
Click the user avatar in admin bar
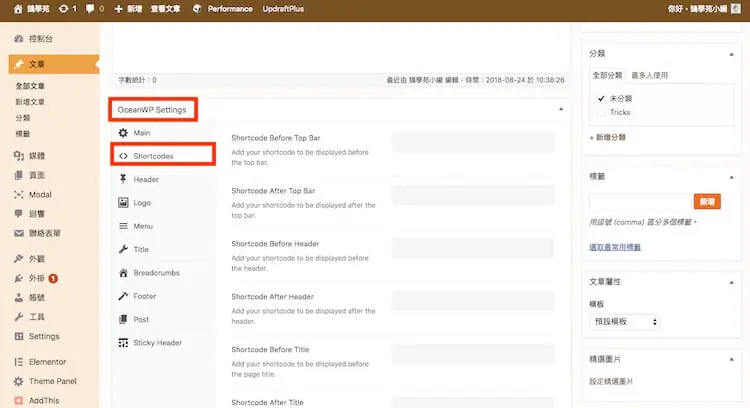coord(736,9)
